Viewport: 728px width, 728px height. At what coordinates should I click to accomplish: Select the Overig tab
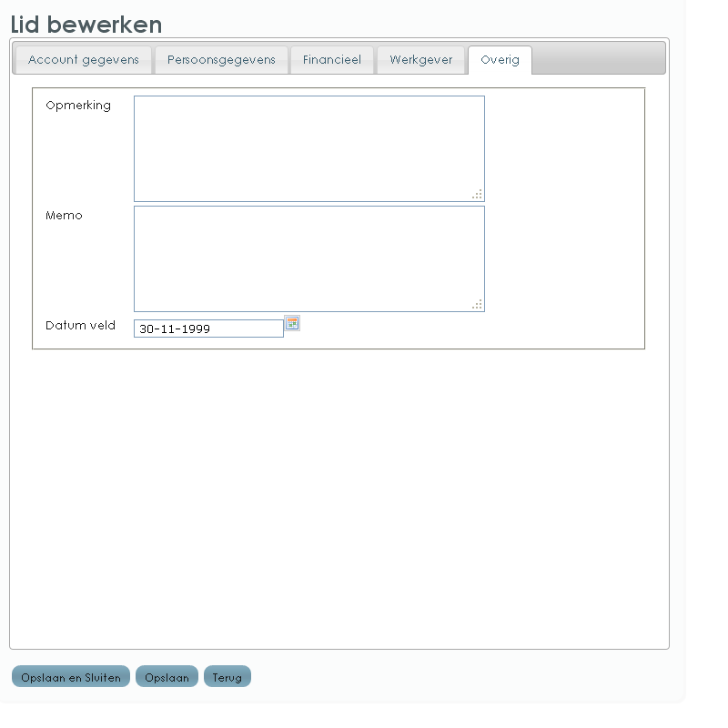[x=500, y=60]
